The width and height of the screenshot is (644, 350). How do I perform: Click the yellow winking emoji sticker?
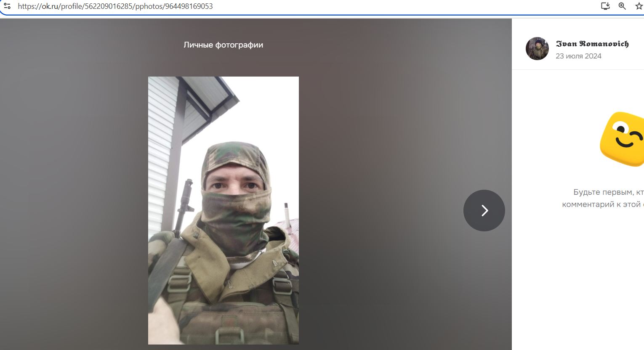(623, 139)
